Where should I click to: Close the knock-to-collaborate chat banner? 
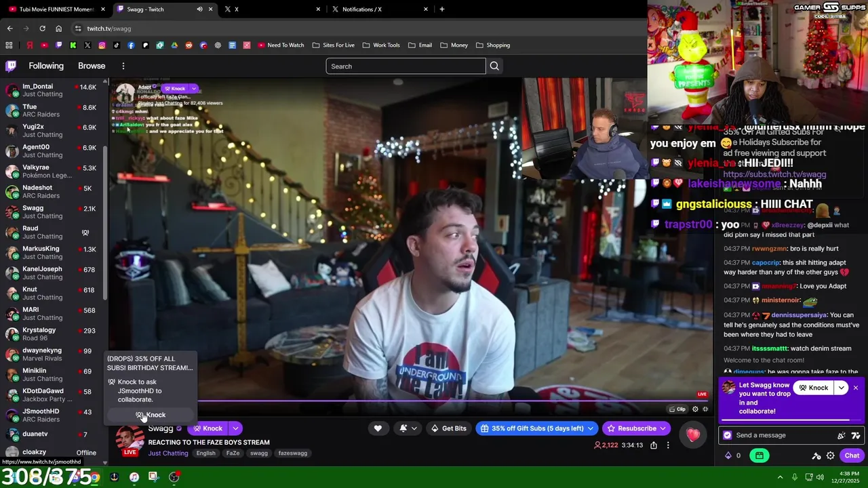pyautogui.click(x=856, y=388)
